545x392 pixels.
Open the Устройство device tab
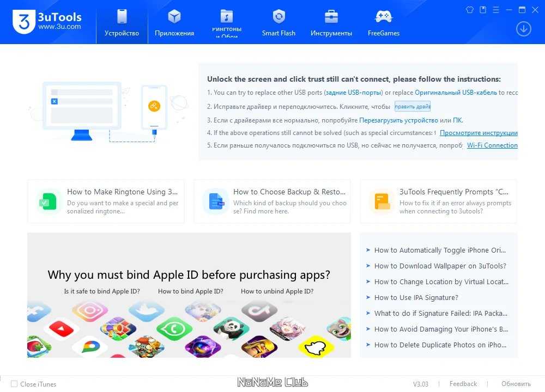[122, 22]
